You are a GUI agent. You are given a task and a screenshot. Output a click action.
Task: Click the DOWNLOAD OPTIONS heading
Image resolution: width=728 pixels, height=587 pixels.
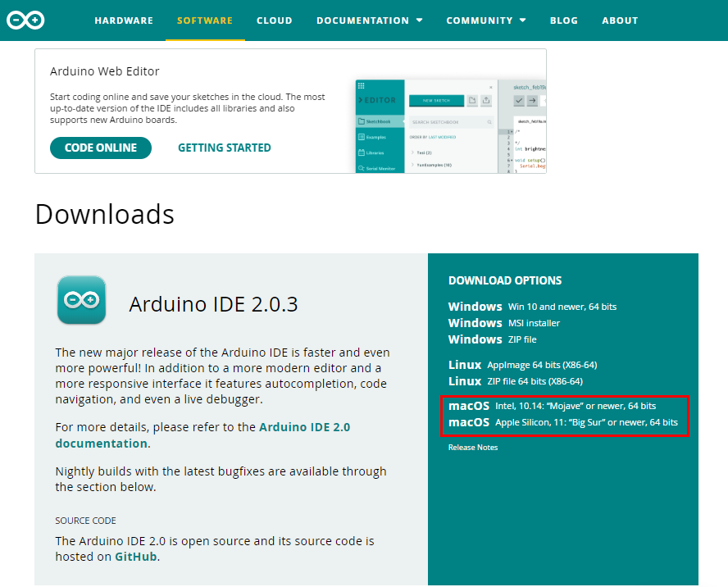505,280
